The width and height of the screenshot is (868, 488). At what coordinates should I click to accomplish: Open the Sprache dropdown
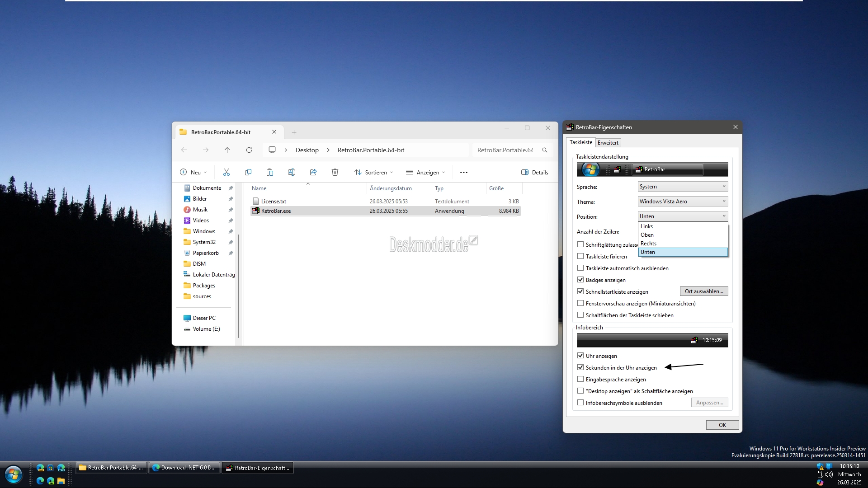pos(683,187)
